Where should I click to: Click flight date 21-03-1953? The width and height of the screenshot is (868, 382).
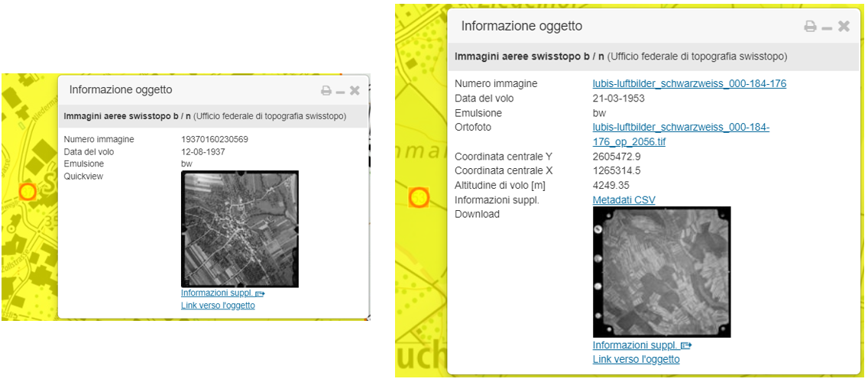pyautogui.click(x=618, y=99)
